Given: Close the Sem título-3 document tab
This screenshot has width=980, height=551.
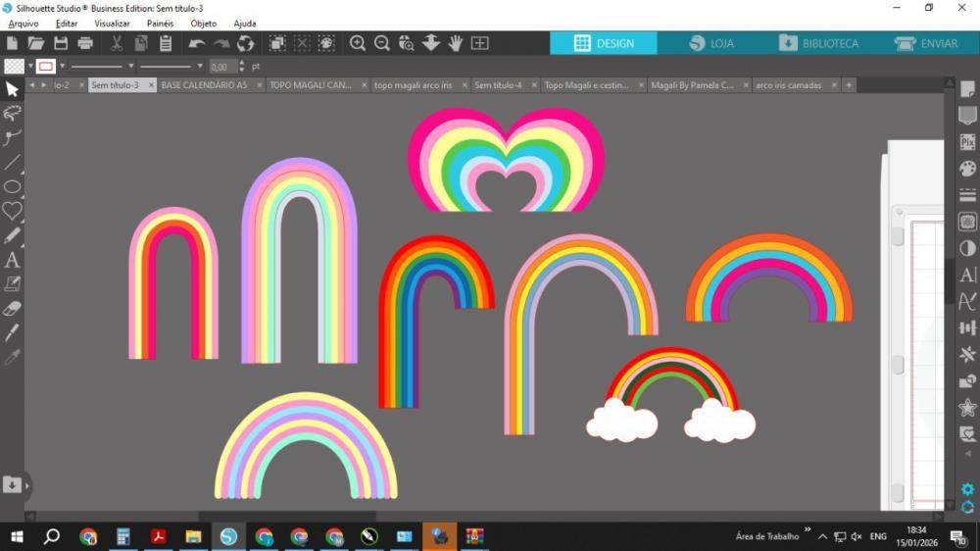Looking at the screenshot, I should click(x=151, y=85).
